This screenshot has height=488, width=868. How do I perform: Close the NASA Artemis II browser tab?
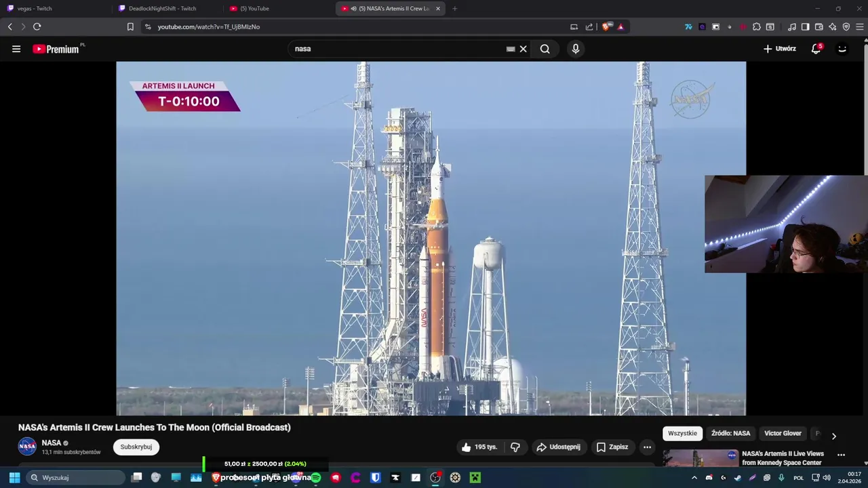coord(438,9)
